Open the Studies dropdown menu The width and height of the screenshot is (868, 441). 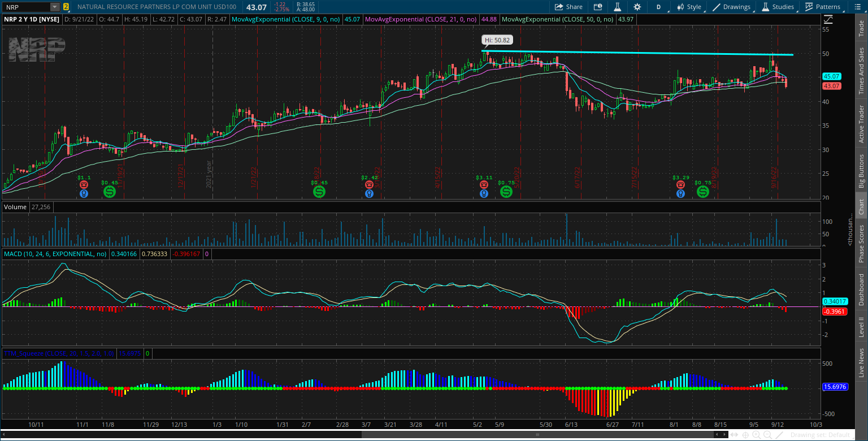click(778, 7)
